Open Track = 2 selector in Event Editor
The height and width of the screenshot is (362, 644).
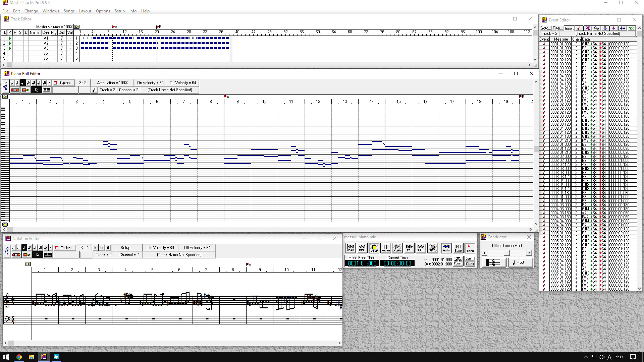549,34
